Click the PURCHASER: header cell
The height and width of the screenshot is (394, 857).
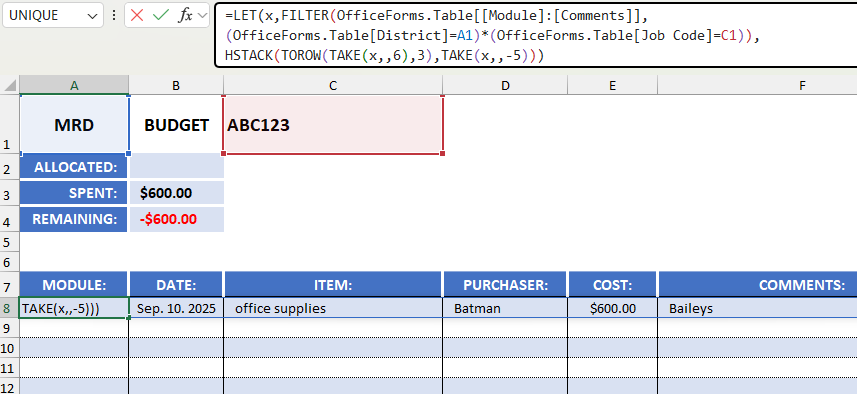pyautogui.click(x=506, y=285)
